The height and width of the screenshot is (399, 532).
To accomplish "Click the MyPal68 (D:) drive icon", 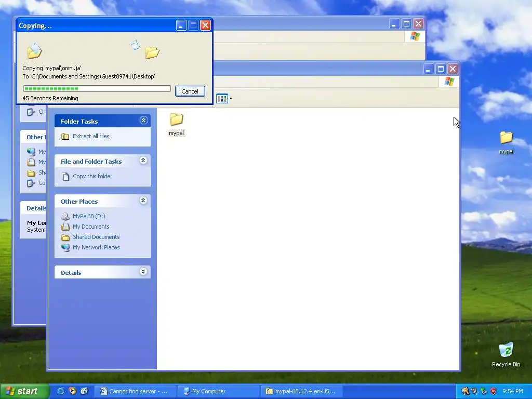I will pyautogui.click(x=65, y=217).
